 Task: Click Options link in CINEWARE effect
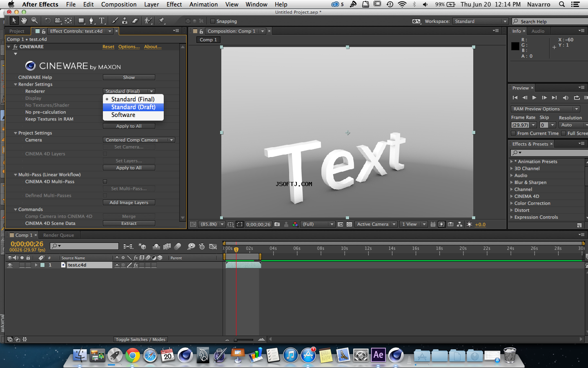(x=129, y=47)
